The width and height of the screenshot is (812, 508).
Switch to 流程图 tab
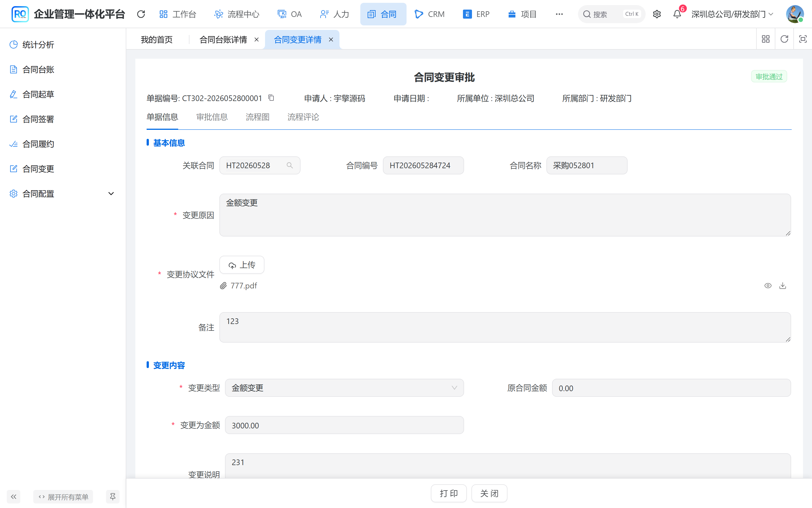(x=257, y=117)
